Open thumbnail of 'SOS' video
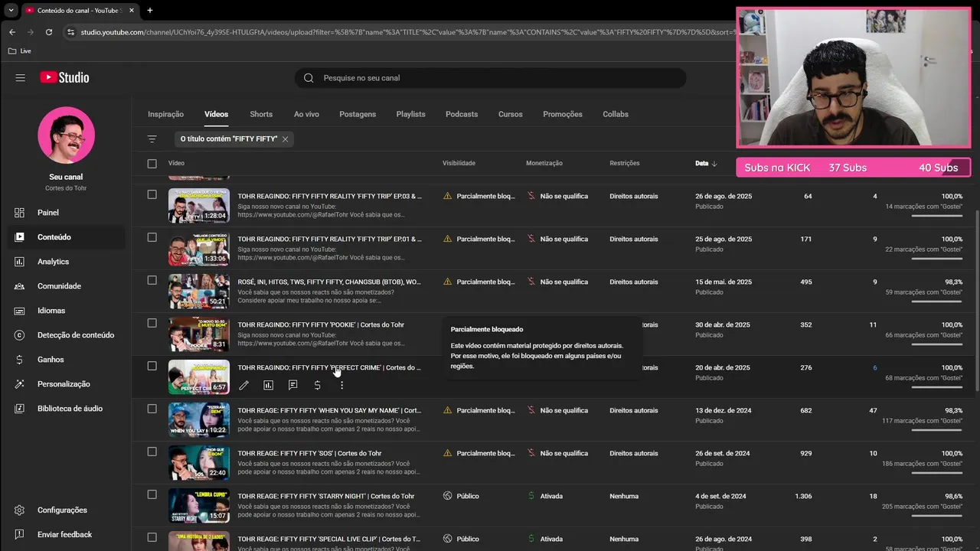 [199, 462]
